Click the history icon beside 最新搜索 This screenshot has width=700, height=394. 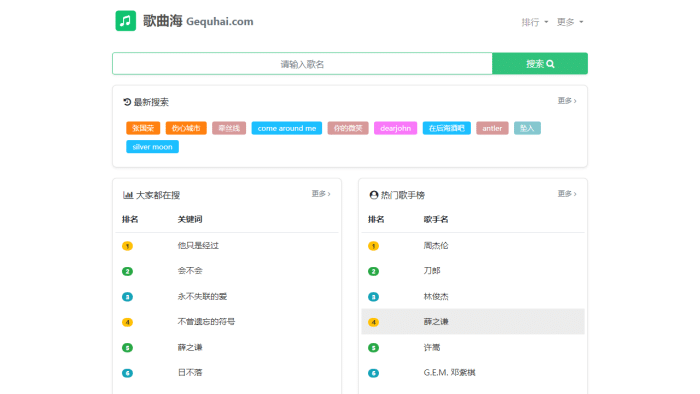127,102
